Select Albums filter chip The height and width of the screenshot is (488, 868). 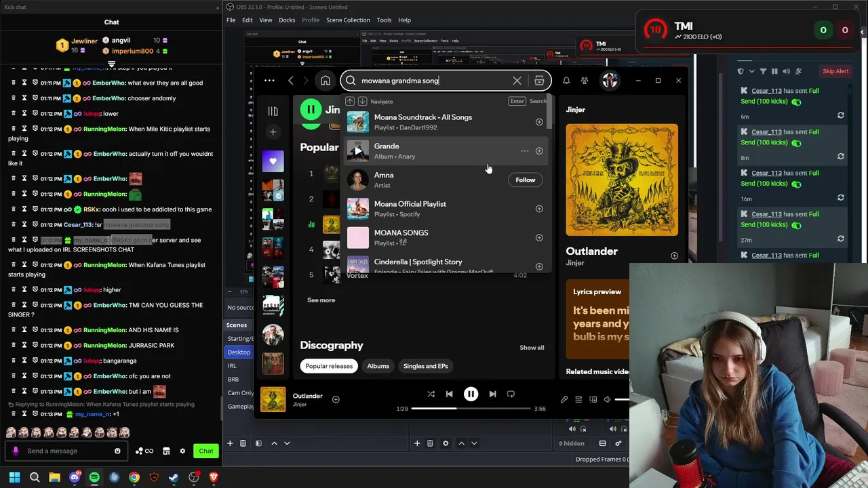click(378, 366)
